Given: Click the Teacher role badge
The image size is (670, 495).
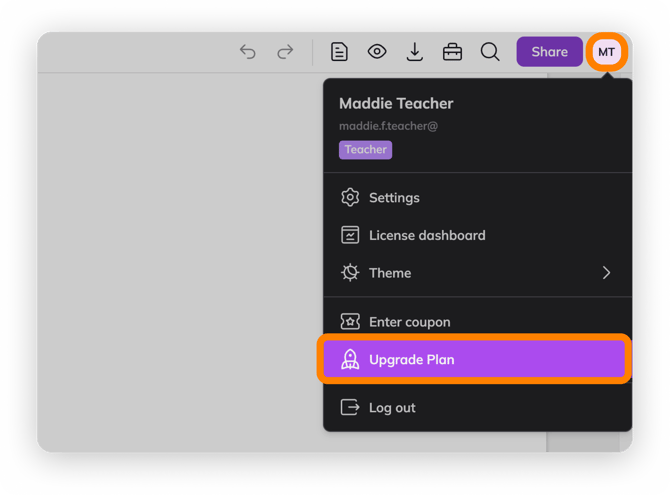Looking at the screenshot, I should pos(365,150).
